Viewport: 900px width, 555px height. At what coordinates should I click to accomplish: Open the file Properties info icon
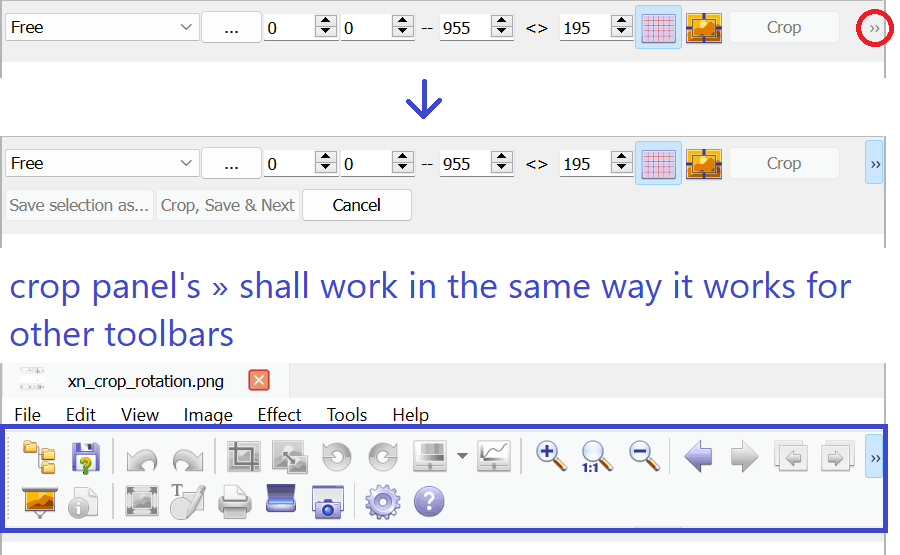[x=83, y=503]
